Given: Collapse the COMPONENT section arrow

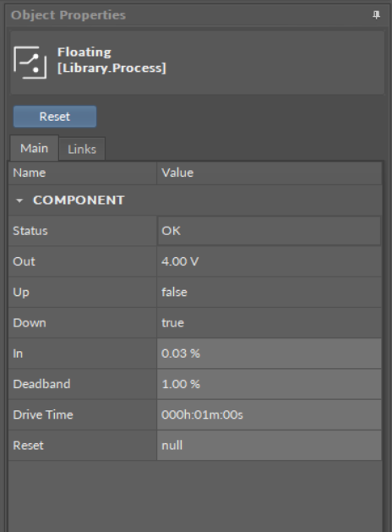Looking at the screenshot, I should pyautogui.click(x=19, y=200).
